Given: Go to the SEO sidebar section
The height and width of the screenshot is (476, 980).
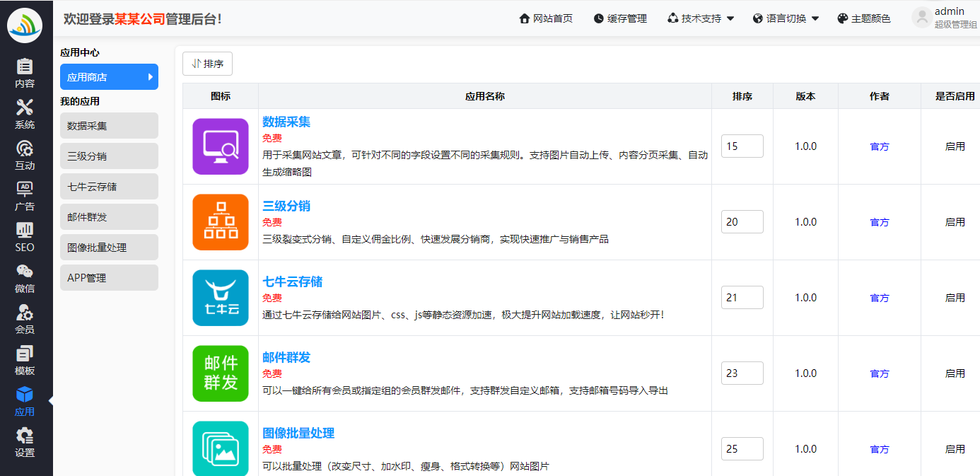Looking at the screenshot, I should click(25, 238).
